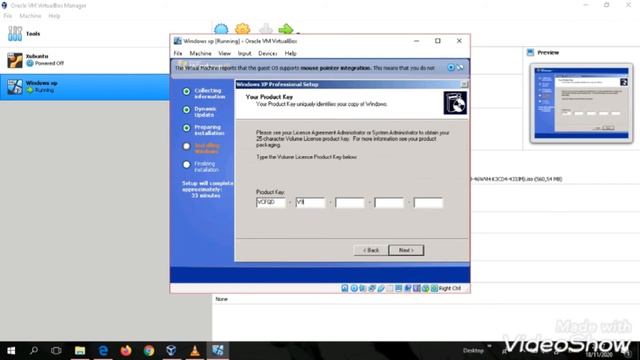Open Microsoft Edge from the taskbar
Image resolution: width=640 pixels, height=360 pixels.
click(x=103, y=350)
